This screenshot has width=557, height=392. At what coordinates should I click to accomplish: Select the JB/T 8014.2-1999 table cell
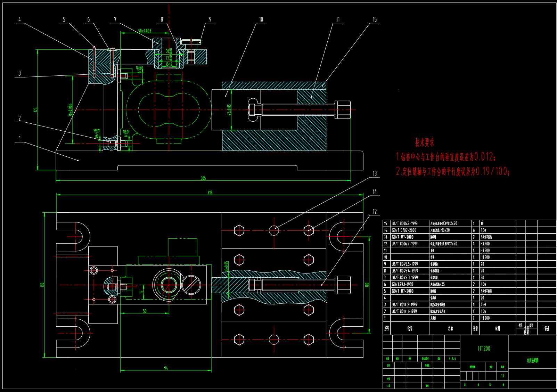(x=405, y=304)
